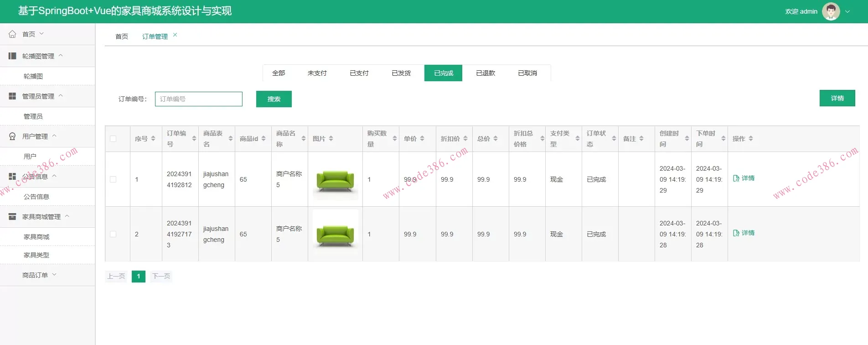Screen dimensions: 868x345
Task: Toggle the select-all header checkbox
Action: 113,139
